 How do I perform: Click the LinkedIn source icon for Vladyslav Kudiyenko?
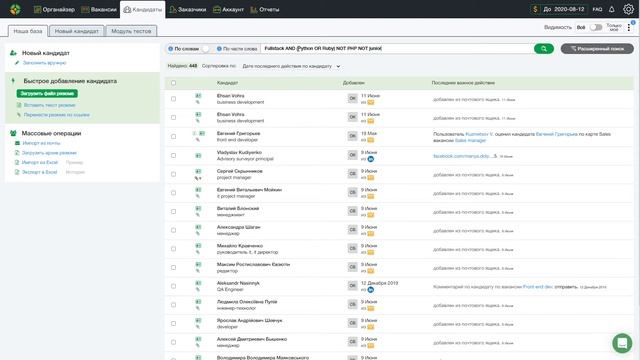[370, 159]
